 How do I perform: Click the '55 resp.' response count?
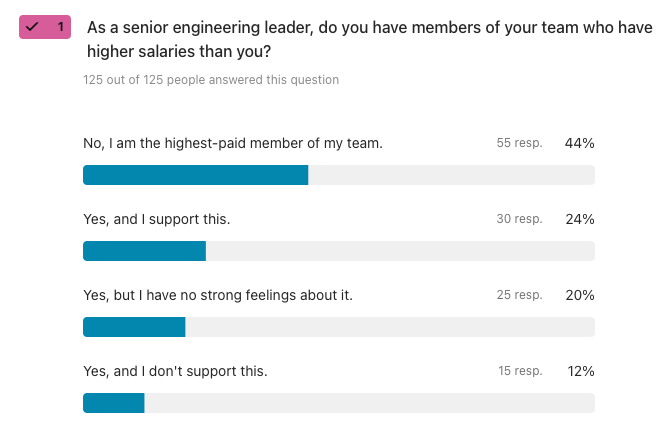[x=519, y=143]
